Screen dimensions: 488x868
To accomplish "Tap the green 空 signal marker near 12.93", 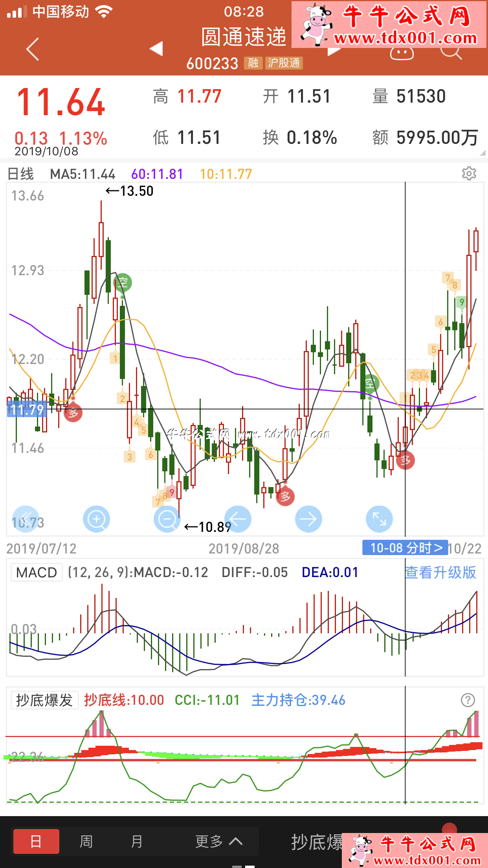I will point(123,282).
